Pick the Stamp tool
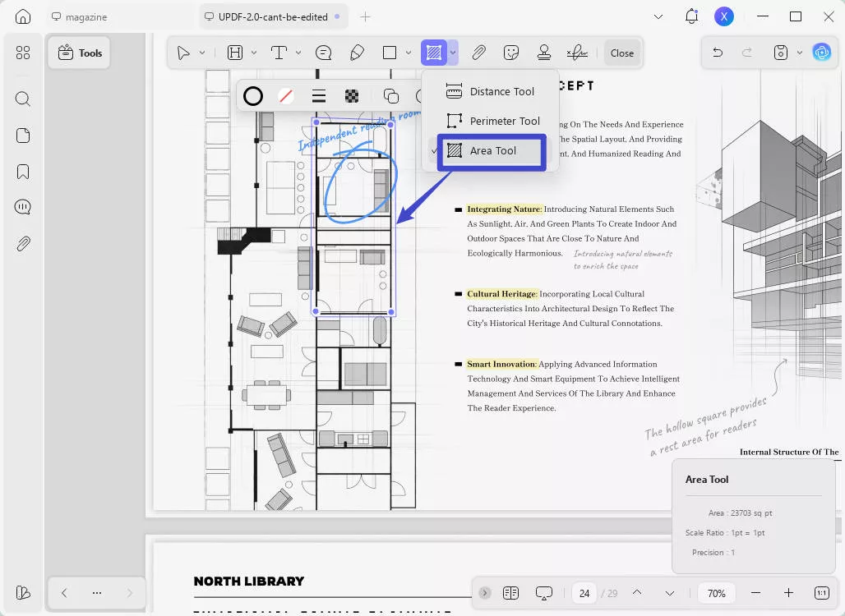Image resolution: width=845 pixels, height=616 pixels. tap(543, 52)
